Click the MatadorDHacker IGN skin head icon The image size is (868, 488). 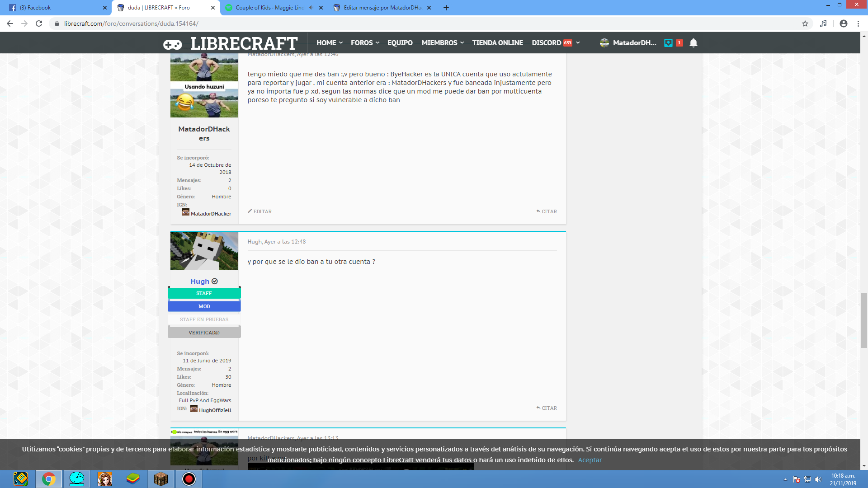186,212
